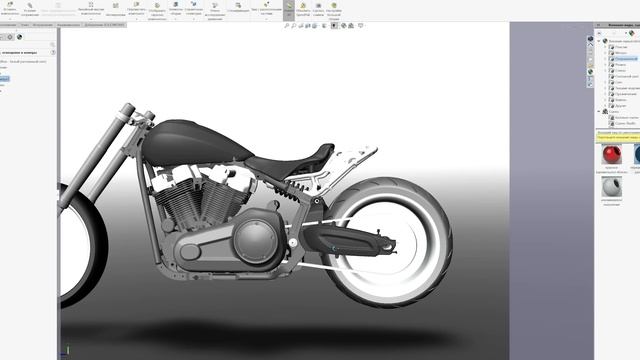Open Reference Geometry tool
The width and height of the screenshot is (640, 360).
click(193, 8)
